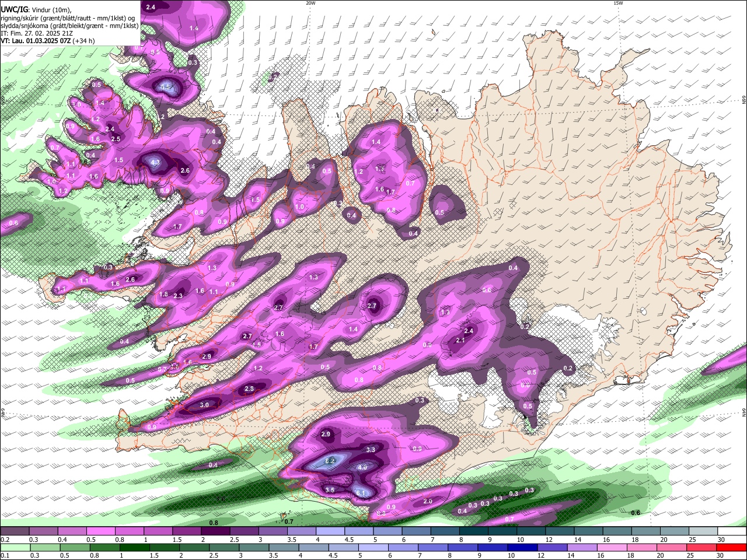
Task: Click the 'IT: Fim. 27. 02. 2025 21Z' line
Action: (x=37, y=33)
